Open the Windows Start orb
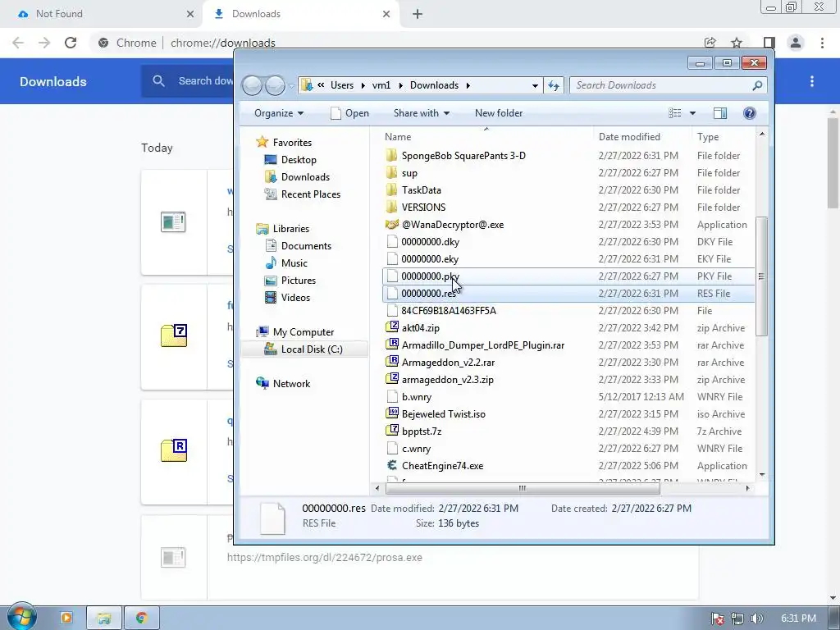The height and width of the screenshot is (630, 840). (x=21, y=617)
